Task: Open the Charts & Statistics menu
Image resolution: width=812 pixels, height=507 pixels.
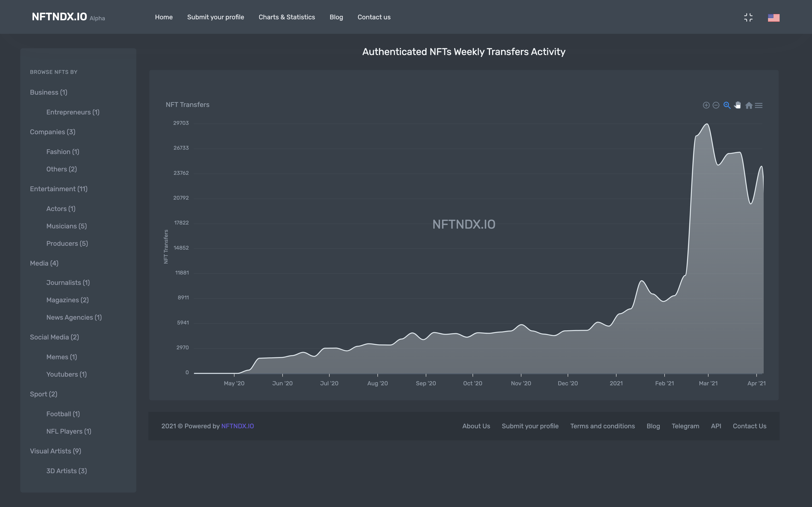Action: 287,17
